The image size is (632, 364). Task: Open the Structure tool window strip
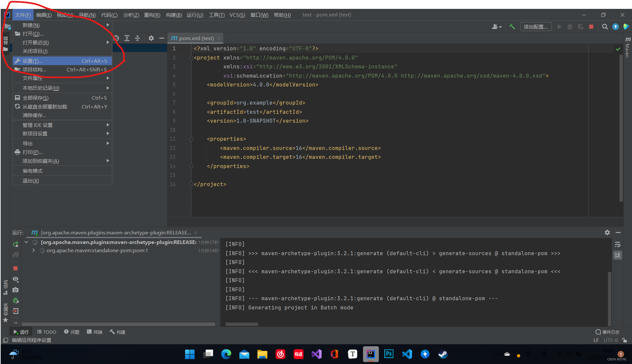[5, 287]
